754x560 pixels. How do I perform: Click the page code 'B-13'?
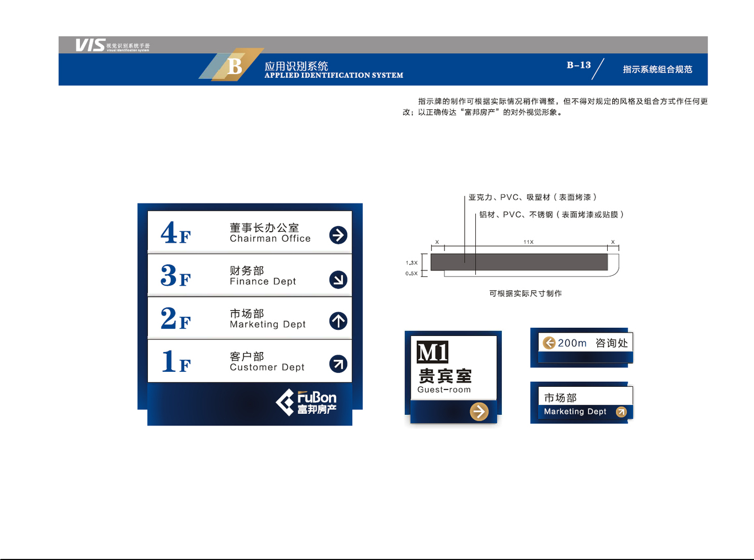tap(578, 65)
